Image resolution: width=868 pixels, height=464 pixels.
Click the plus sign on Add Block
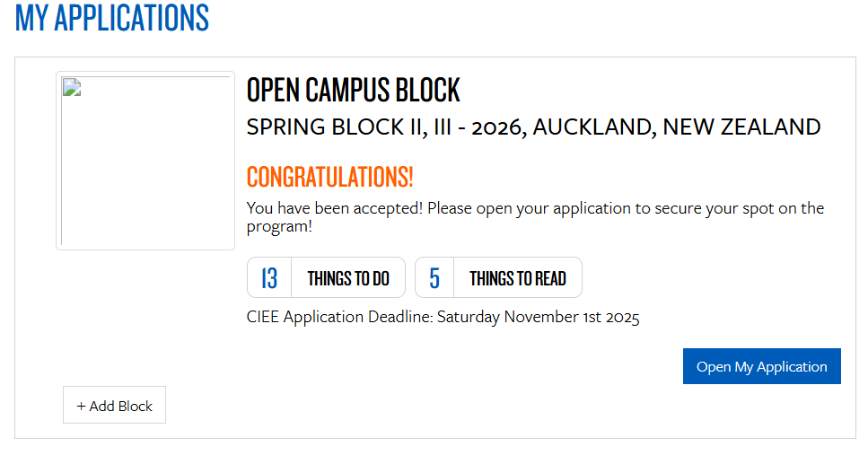tap(81, 406)
